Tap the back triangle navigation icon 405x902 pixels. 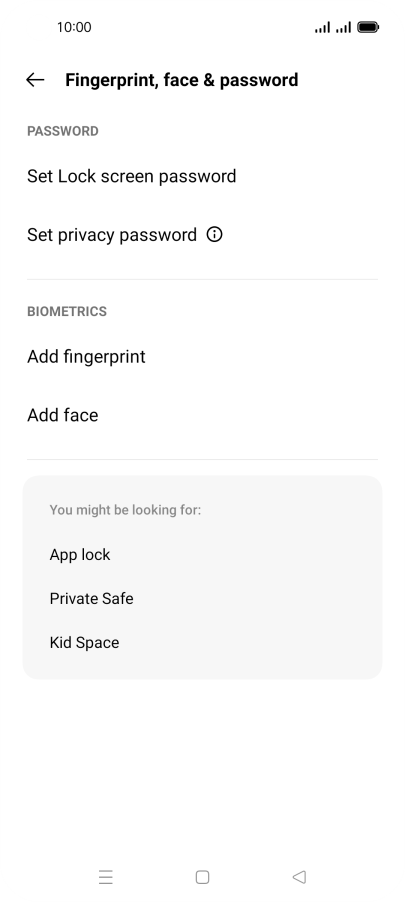click(x=299, y=877)
